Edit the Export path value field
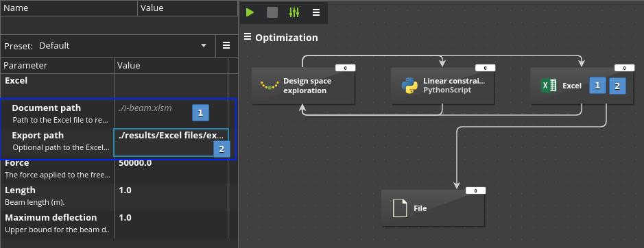 [171, 142]
